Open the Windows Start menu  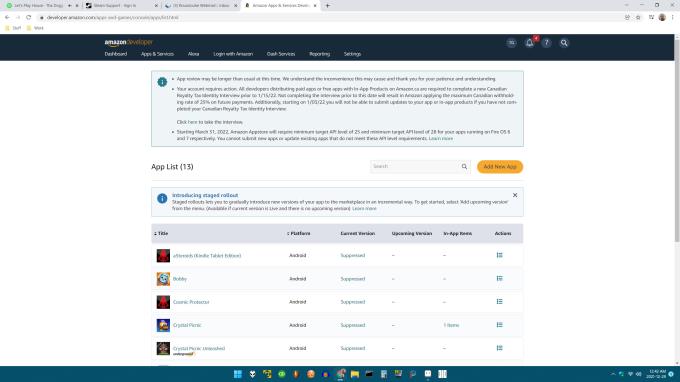point(238,374)
